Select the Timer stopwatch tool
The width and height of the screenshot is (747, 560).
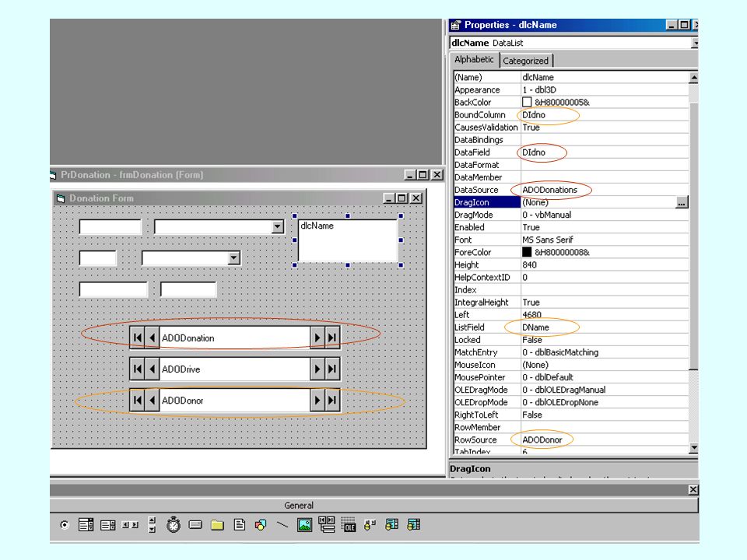pos(174,525)
